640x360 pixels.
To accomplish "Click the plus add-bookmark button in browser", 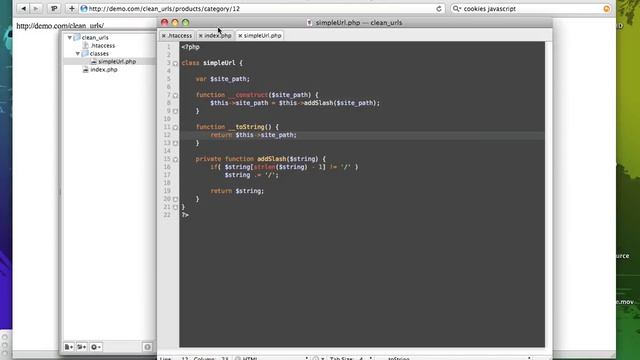I will click(x=71, y=8).
